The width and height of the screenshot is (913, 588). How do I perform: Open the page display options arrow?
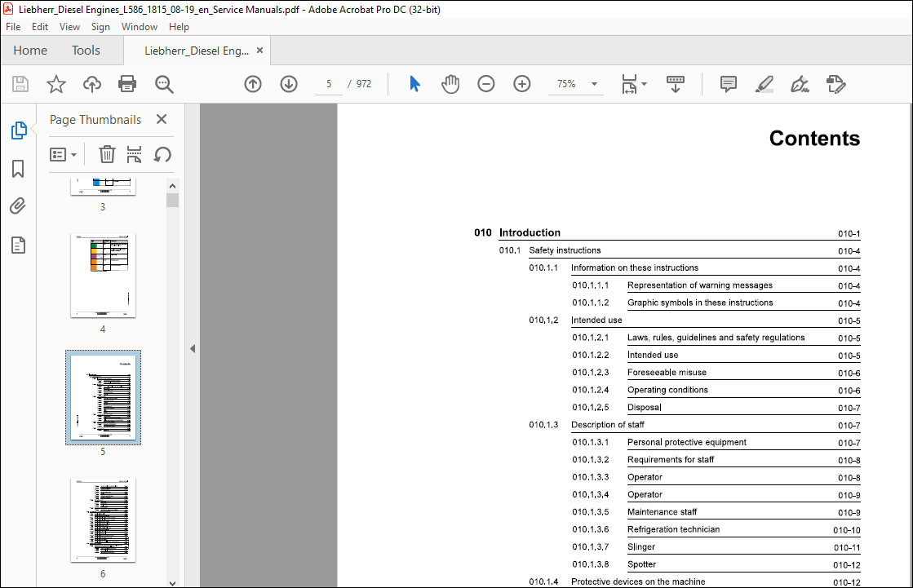coord(644,85)
